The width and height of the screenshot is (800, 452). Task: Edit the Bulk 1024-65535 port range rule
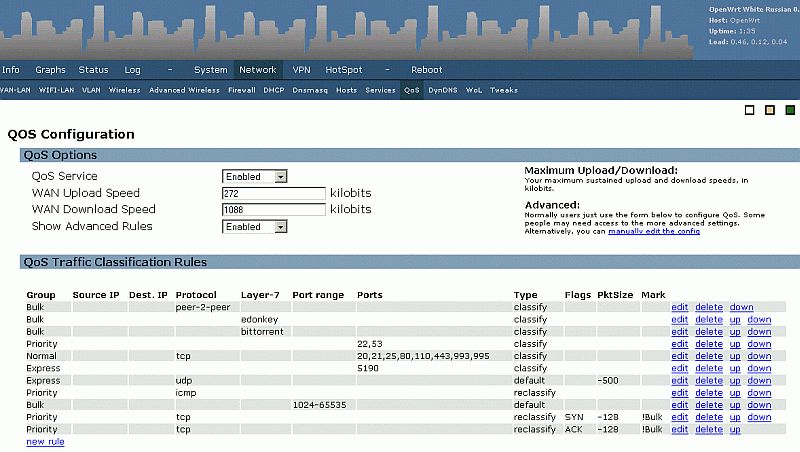click(x=680, y=405)
